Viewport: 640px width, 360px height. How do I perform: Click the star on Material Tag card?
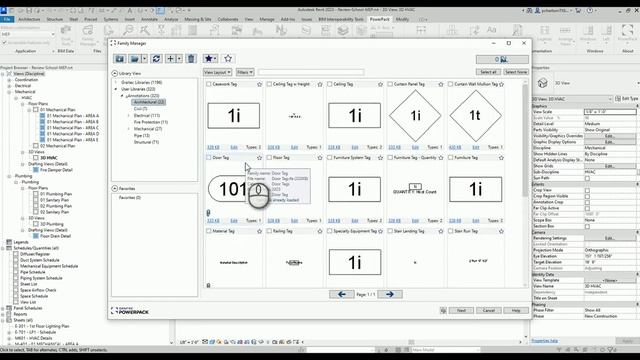(x=259, y=231)
